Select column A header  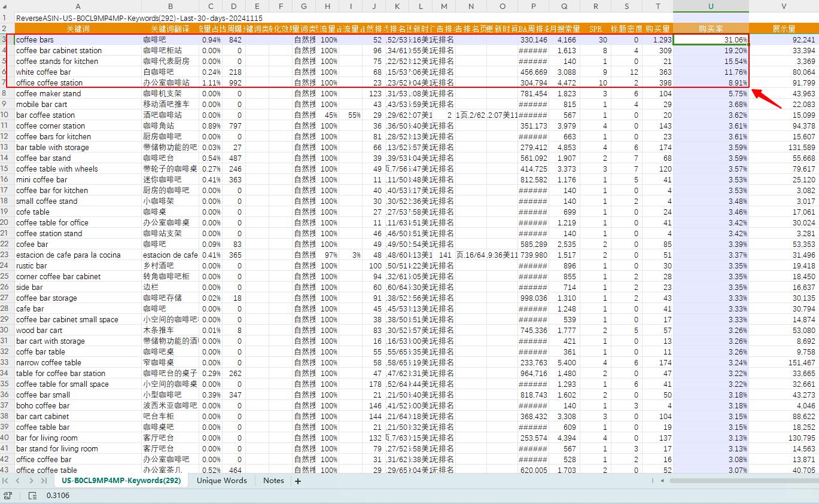[78, 6]
